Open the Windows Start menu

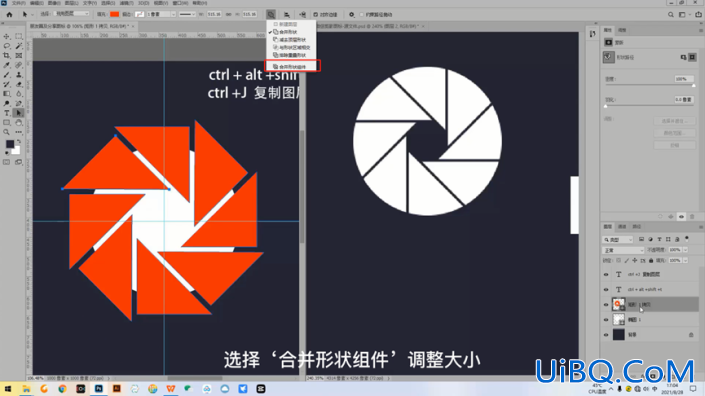coord(8,389)
